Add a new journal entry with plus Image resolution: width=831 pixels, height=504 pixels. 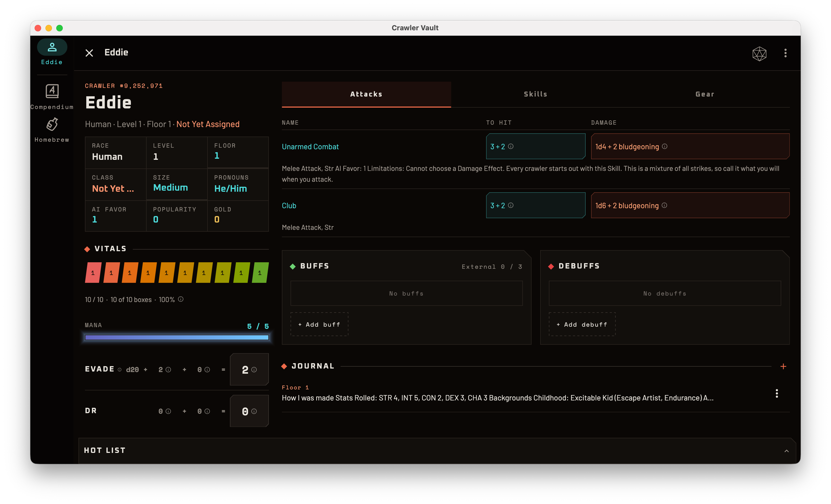[783, 366]
